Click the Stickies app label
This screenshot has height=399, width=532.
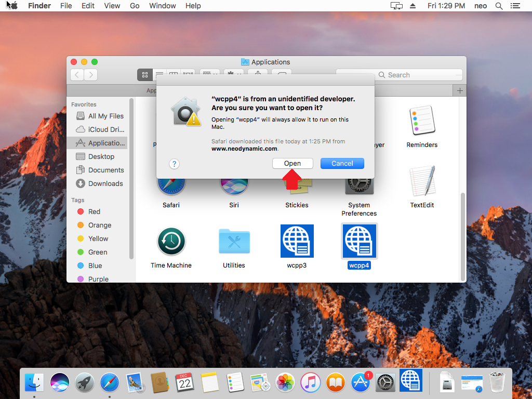[297, 205]
